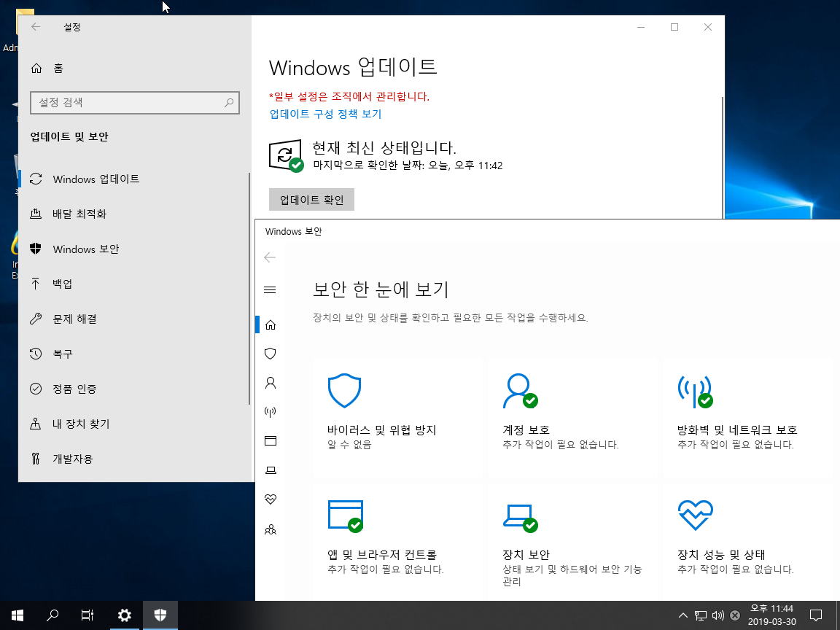Open taskbar search
Screen dimensions: 840x630
52,615
